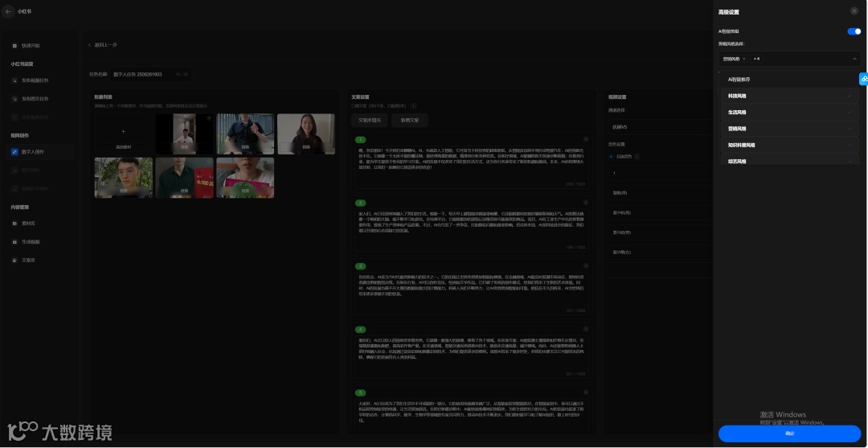Image resolution: width=868 pixels, height=448 pixels.
Task: Click the 数字人创作 blue icon
Action: click(15, 152)
